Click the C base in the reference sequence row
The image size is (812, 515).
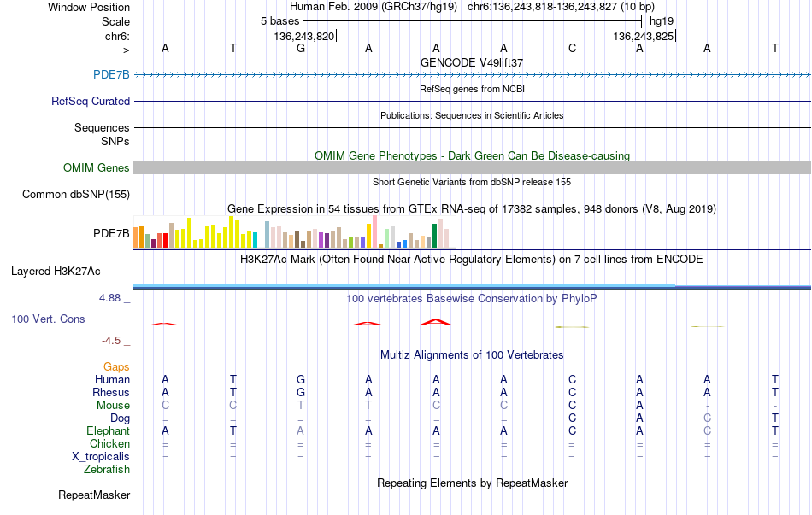point(572,48)
